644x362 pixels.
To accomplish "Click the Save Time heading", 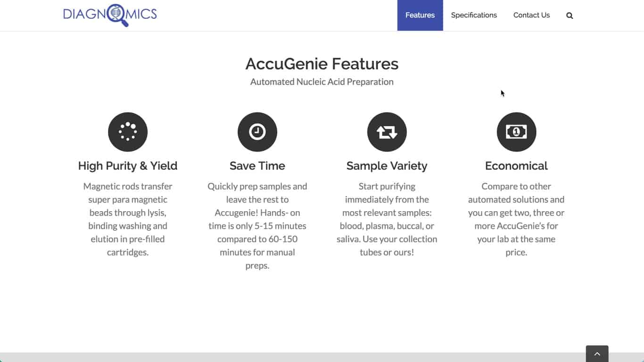I will (257, 166).
